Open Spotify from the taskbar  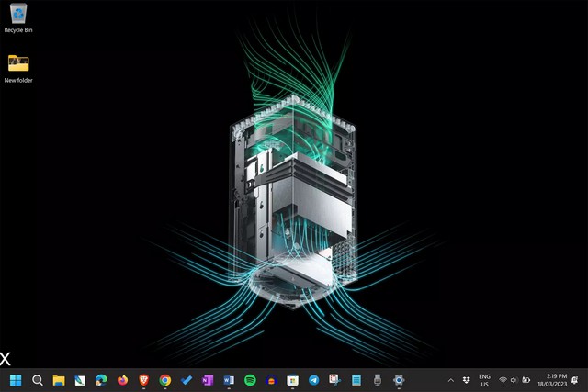pyautogui.click(x=250, y=380)
